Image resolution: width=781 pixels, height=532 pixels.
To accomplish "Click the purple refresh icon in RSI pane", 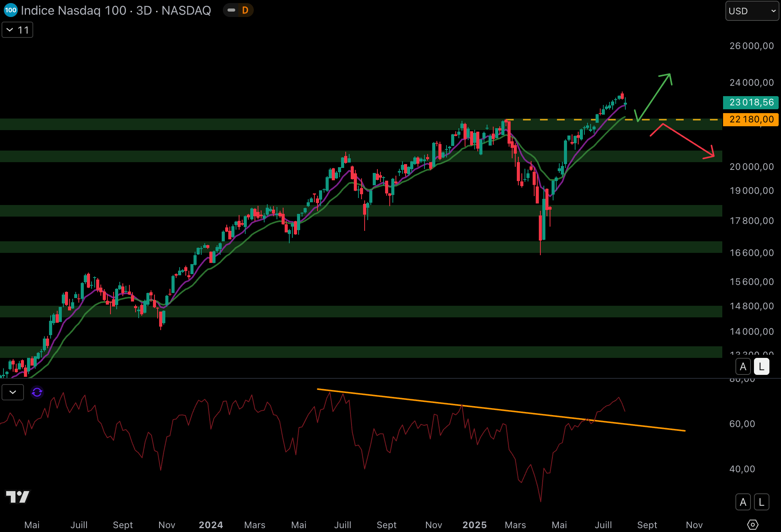I will pos(37,392).
